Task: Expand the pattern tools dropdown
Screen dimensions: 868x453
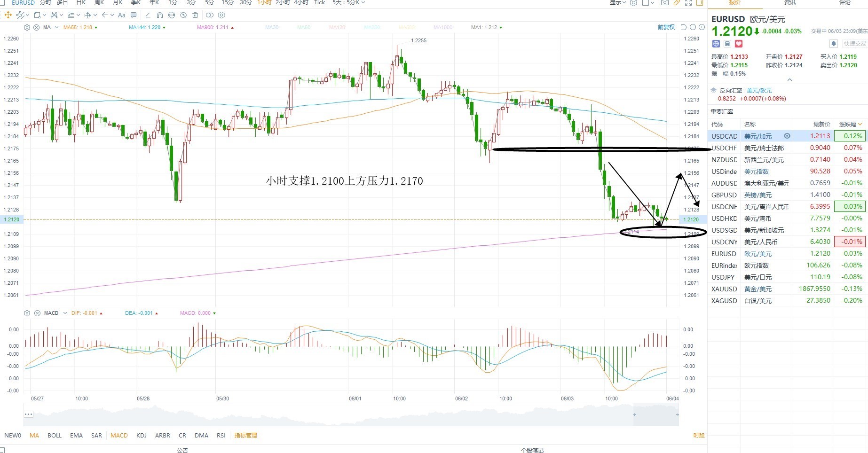Action: (x=61, y=15)
